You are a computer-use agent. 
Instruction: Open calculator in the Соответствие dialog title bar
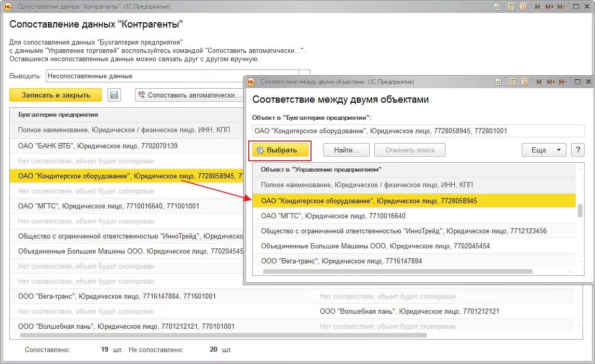click(512, 82)
